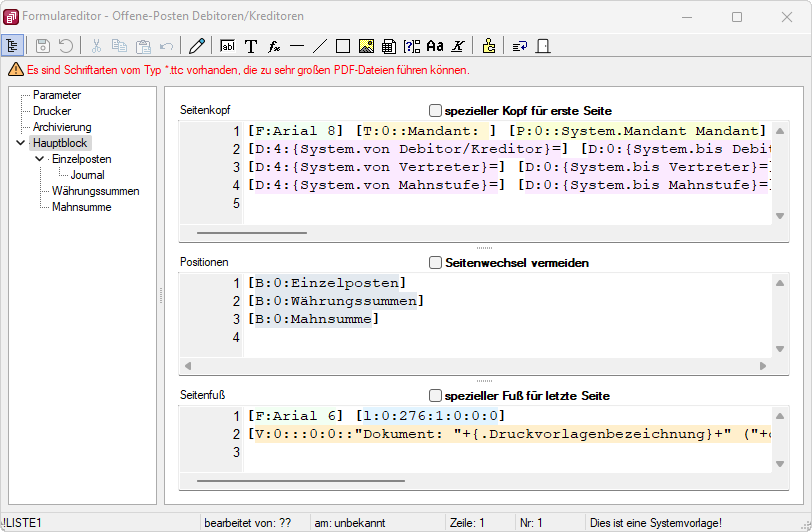Select the diagonal line drawing tool
This screenshot has width=812, height=532.
click(x=320, y=46)
